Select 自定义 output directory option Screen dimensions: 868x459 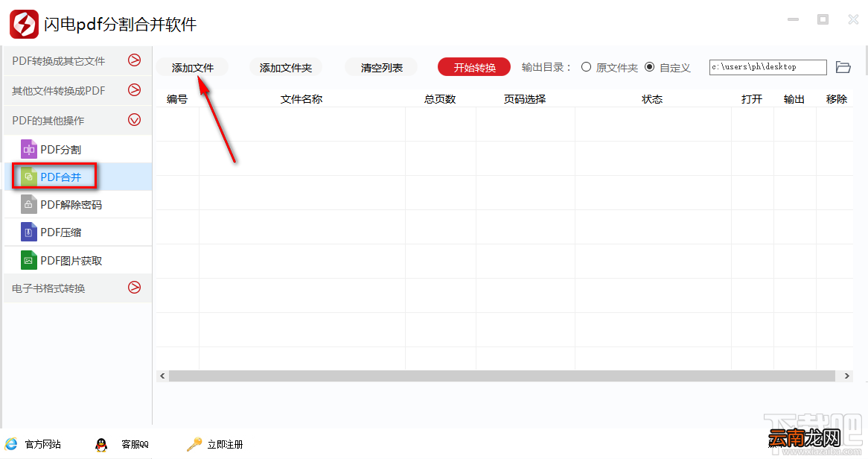click(649, 67)
